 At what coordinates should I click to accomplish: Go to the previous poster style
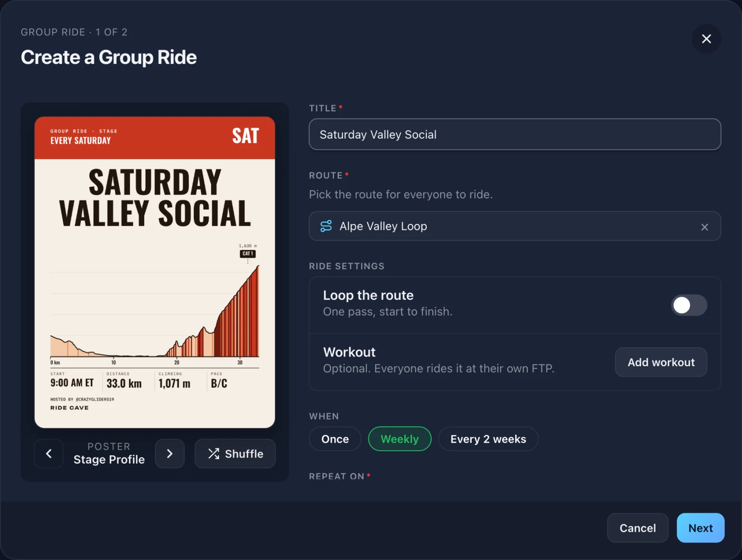pos(49,454)
